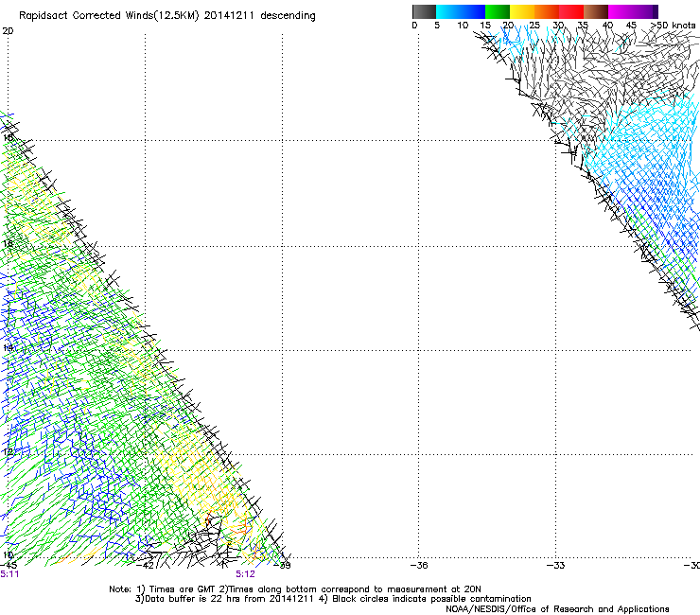Click the blue 5-15 knots color band
This screenshot has height=615, width=700.
(x=461, y=11)
